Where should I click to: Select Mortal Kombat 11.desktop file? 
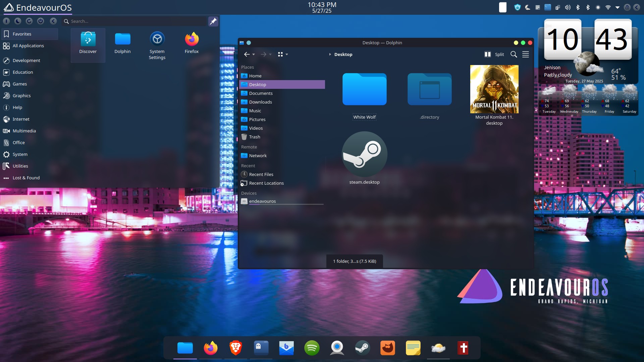pyautogui.click(x=494, y=96)
